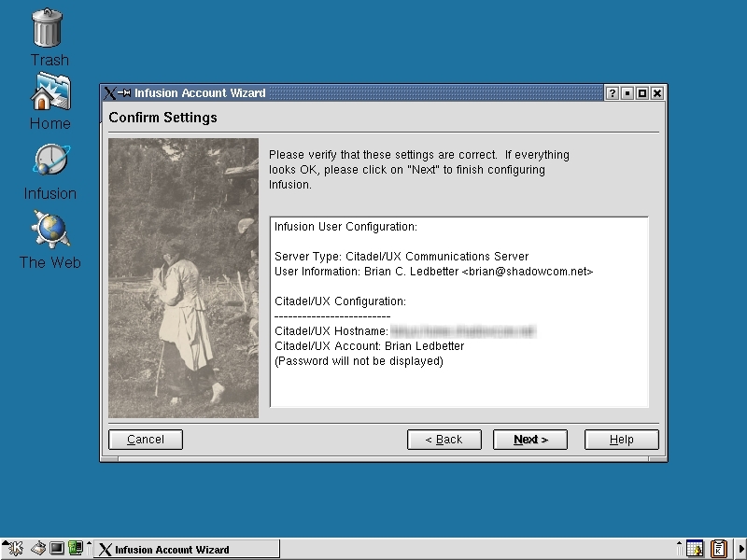Open the Klipper clipboard tray icon
The width and height of the screenshot is (747, 560).
[x=718, y=549]
